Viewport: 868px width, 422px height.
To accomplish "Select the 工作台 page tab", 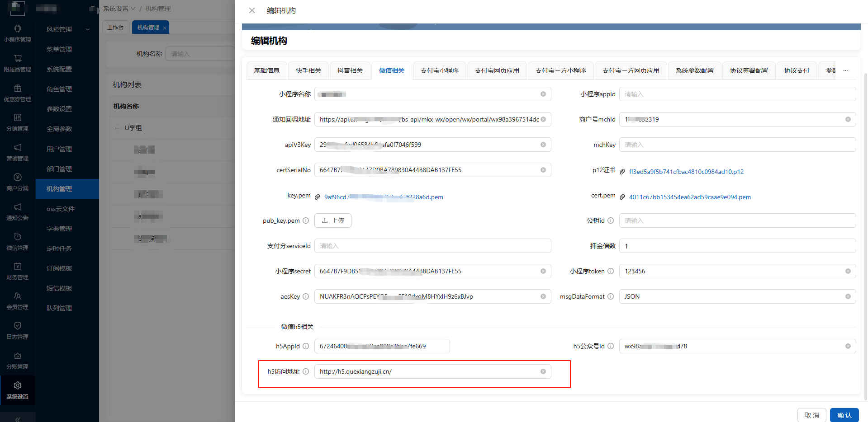I will tap(115, 28).
